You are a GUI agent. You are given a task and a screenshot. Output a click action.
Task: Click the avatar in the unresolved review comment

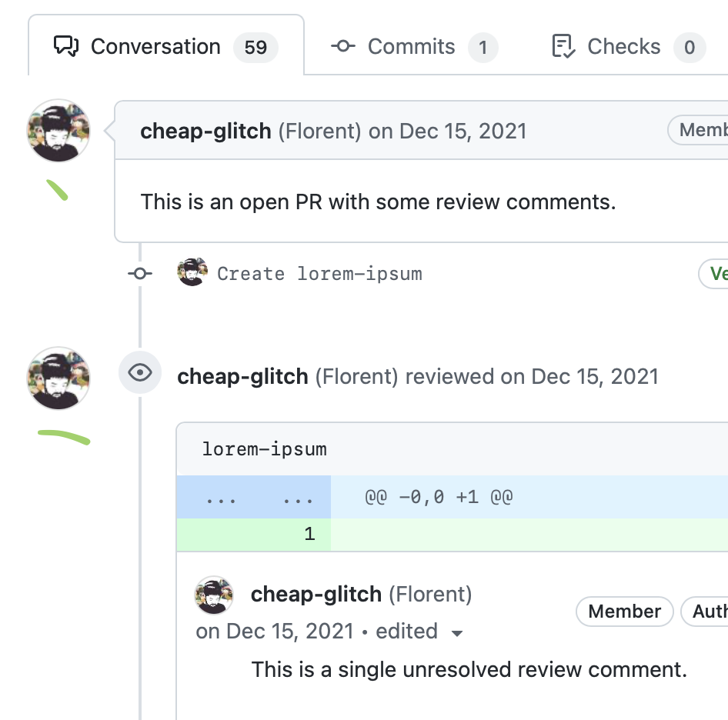pyautogui.click(x=214, y=595)
